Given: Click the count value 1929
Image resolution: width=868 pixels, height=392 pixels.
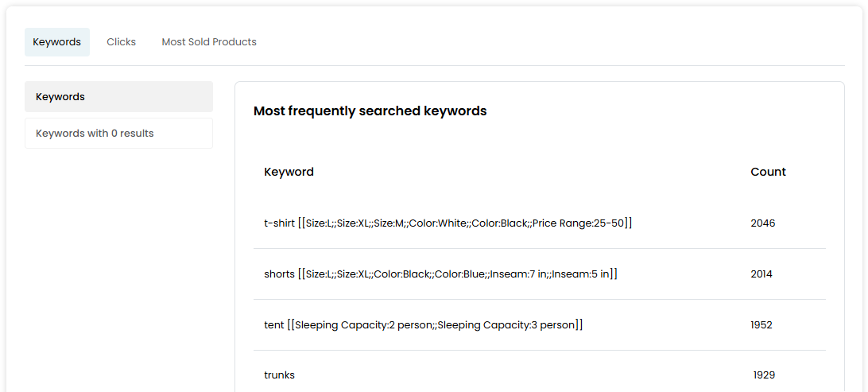Looking at the screenshot, I should [764, 375].
